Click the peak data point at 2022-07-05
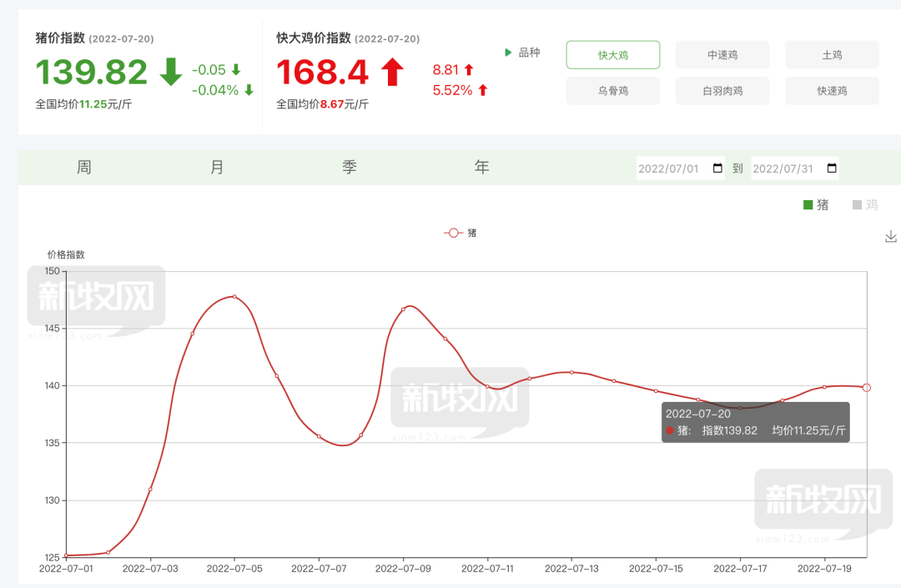The height and width of the screenshot is (588, 901). (x=234, y=296)
